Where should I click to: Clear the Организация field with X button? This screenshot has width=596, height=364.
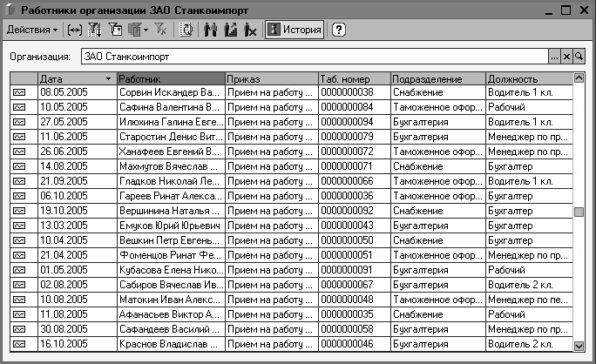click(566, 57)
